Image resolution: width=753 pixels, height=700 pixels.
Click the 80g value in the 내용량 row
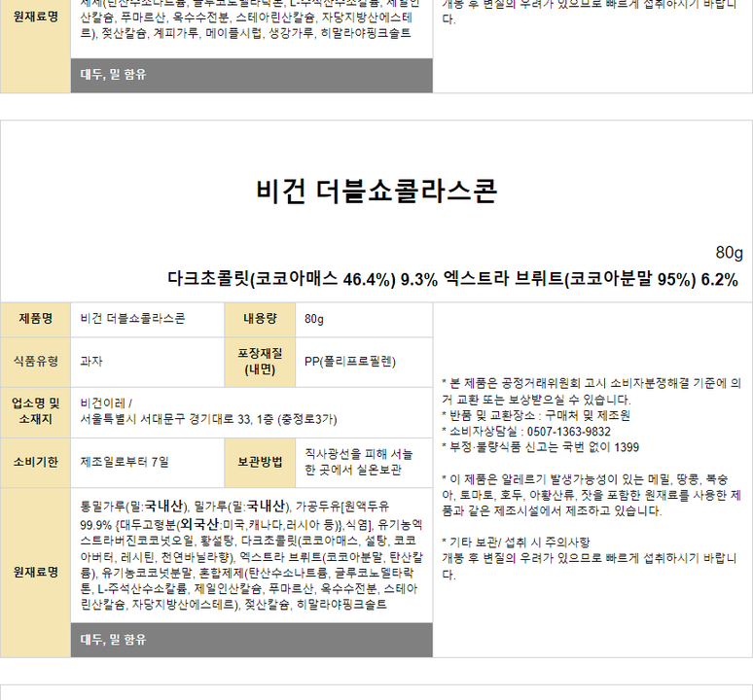[x=314, y=319]
